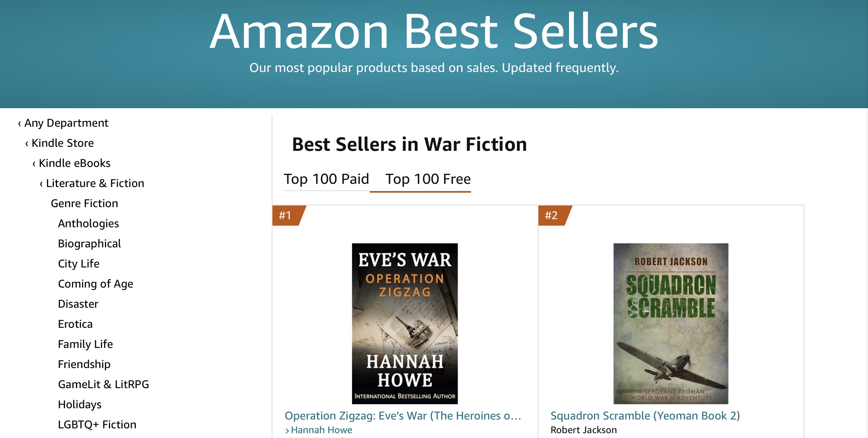Viewport: 868px width, 438px height.
Task: Visit Hannah Howe author page link
Action: pos(321,430)
